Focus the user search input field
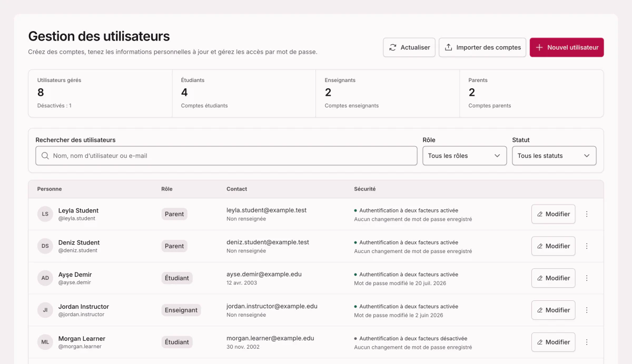This screenshot has width=632, height=364. coord(226,156)
